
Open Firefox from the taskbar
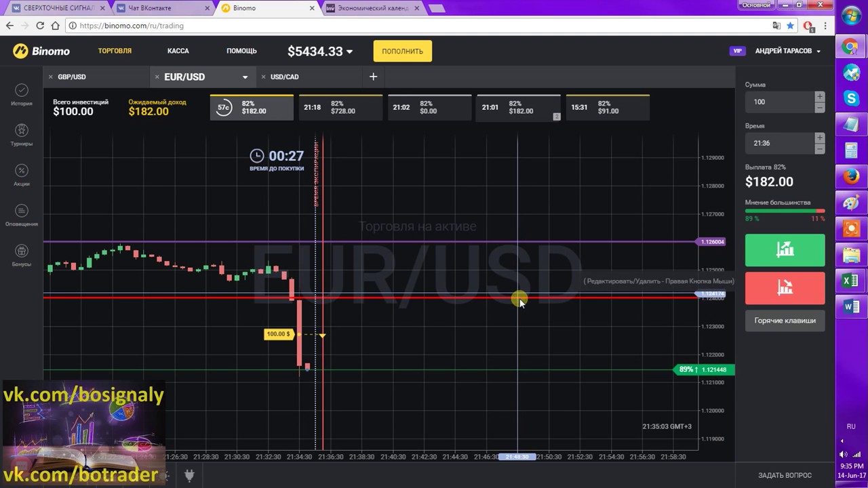851,177
